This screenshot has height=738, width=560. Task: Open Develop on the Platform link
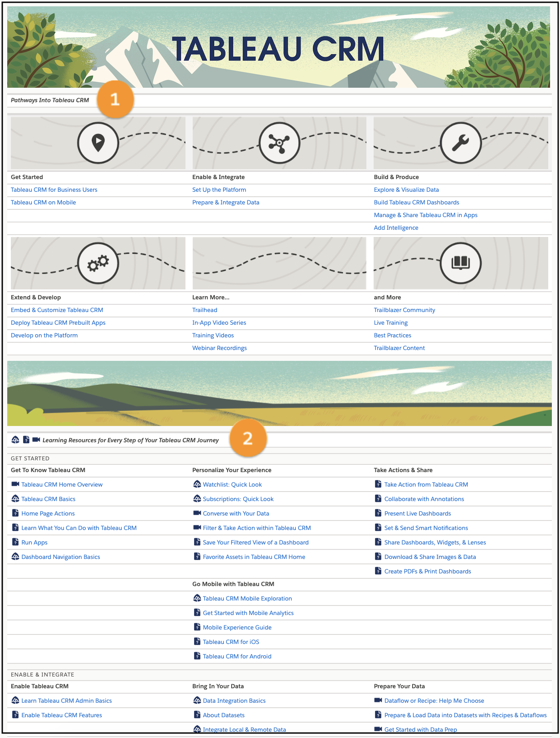coord(44,336)
